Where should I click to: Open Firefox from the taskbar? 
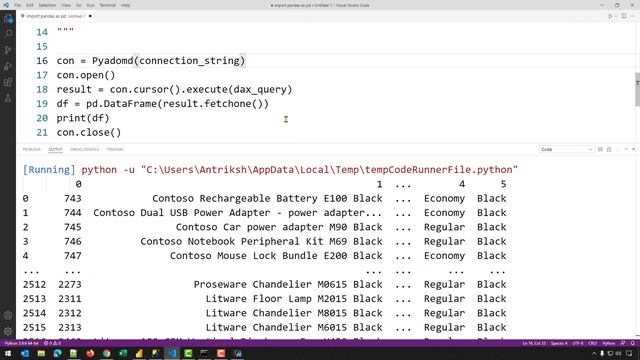90,353
